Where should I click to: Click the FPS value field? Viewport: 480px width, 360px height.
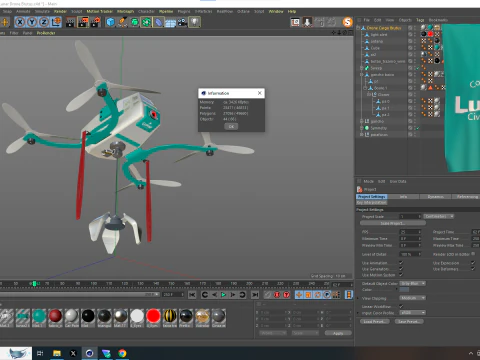point(410,232)
